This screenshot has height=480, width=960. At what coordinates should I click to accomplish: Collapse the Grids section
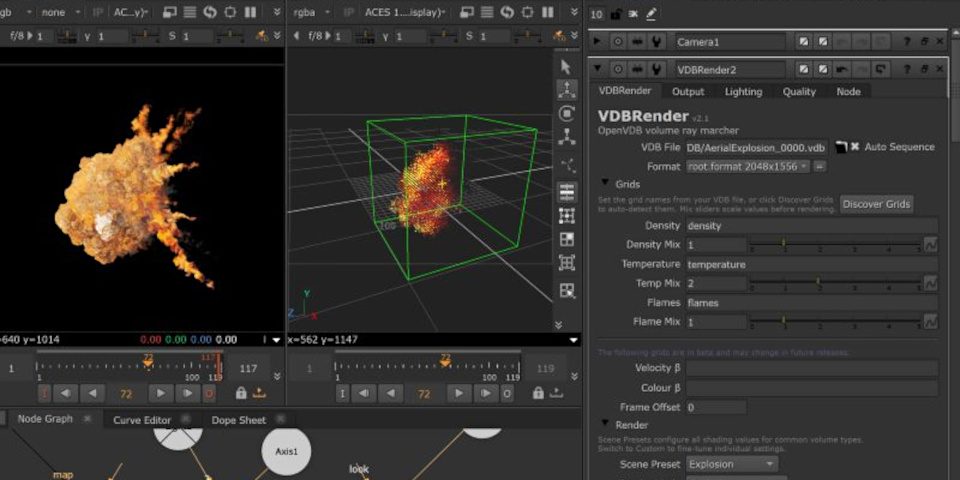[x=605, y=184]
